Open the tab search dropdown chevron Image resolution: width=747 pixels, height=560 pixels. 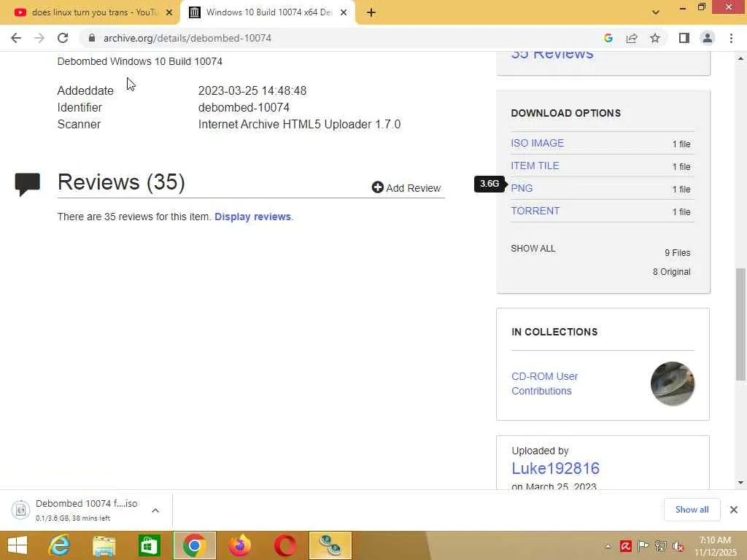pos(656,12)
